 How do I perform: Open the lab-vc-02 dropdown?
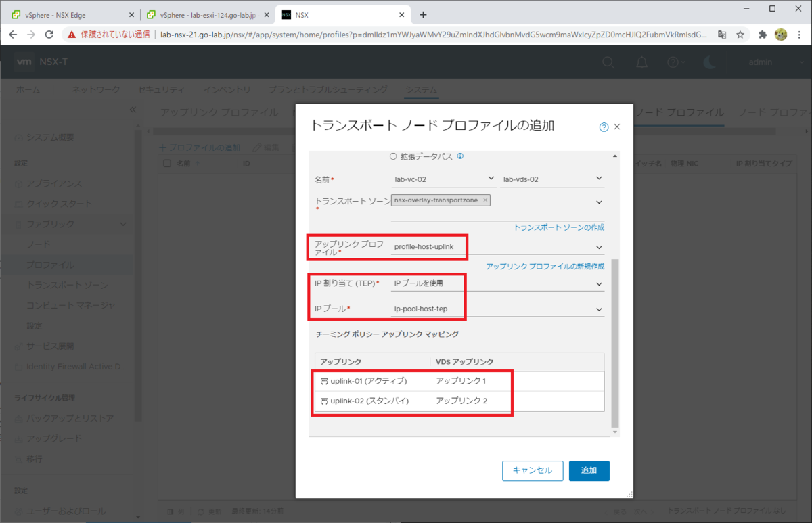[x=444, y=179]
